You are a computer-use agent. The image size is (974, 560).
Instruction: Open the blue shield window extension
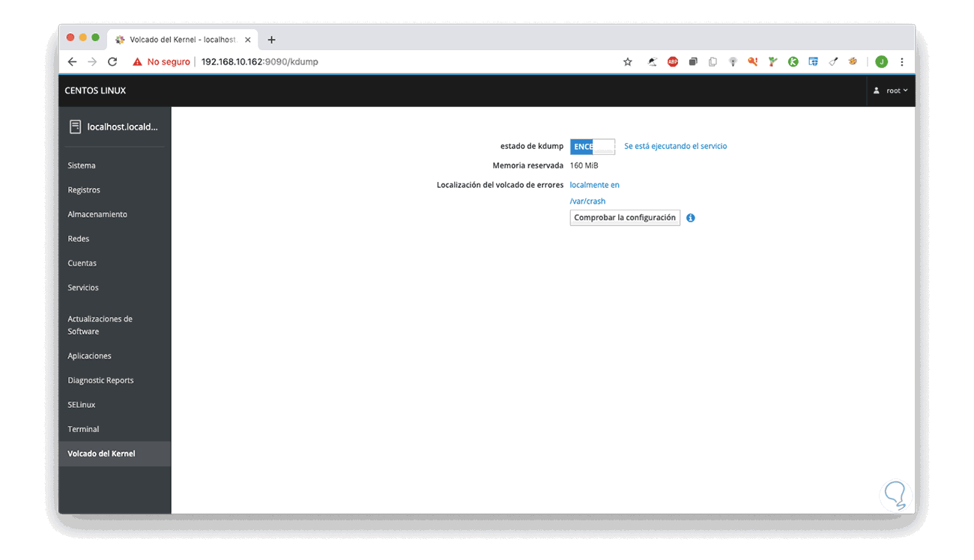click(x=813, y=62)
